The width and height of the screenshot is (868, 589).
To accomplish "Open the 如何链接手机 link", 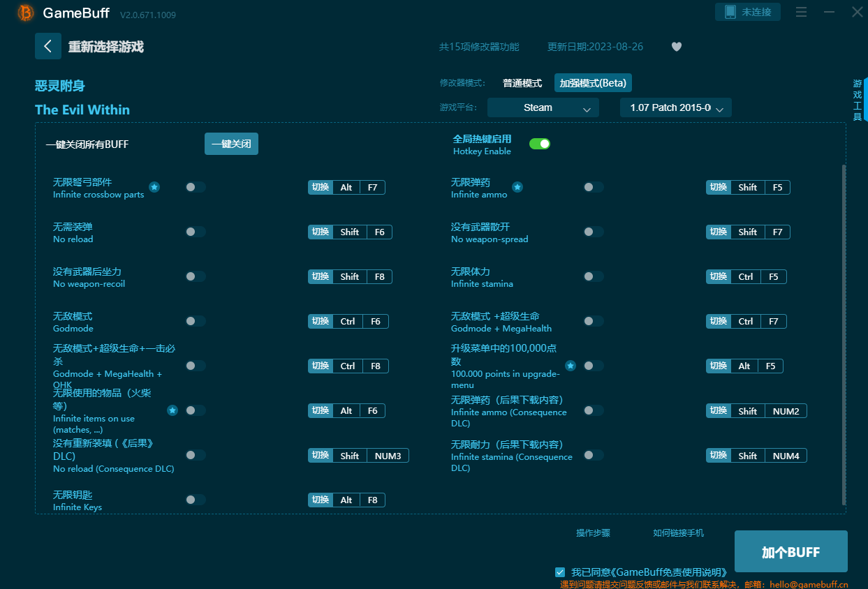I will click(x=678, y=533).
